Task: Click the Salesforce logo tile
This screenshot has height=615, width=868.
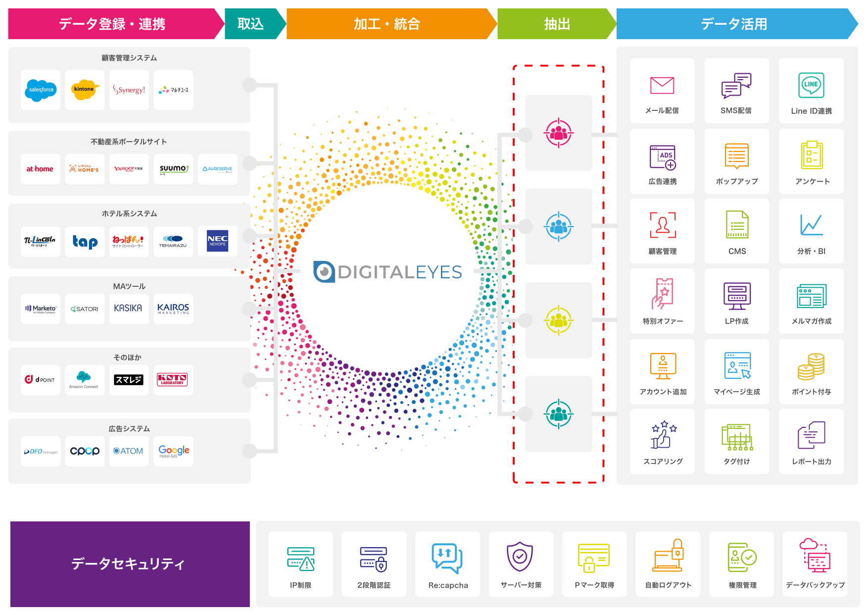Action: tap(41, 90)
